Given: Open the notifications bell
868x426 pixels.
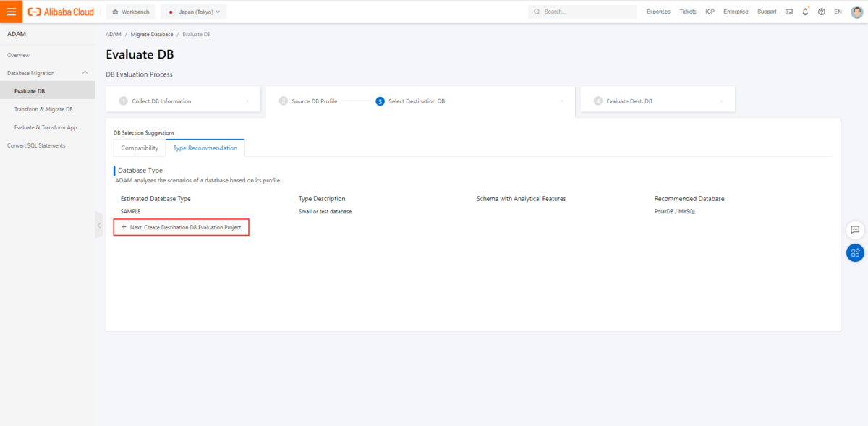Looking at the screenshot, I should coord(805,12).
